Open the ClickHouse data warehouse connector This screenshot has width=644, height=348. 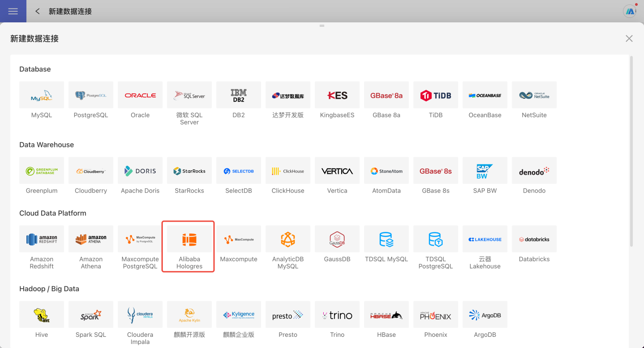click(x=288, y=171)
